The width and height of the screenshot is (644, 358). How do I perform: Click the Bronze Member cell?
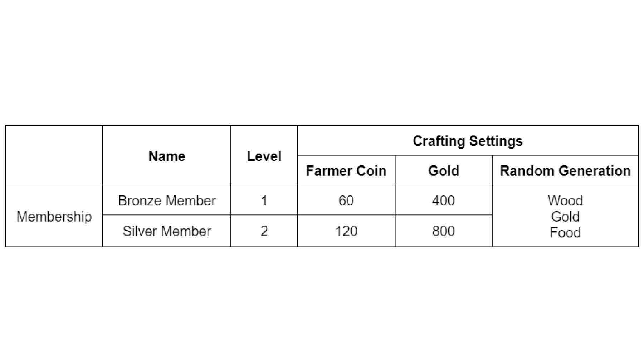click(167, 200)
